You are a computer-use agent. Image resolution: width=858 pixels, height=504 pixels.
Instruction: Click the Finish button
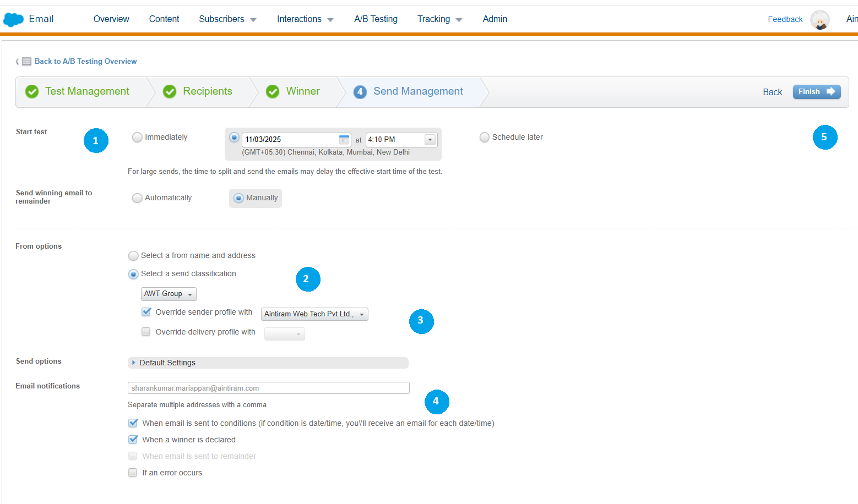[x=816, y=92]
